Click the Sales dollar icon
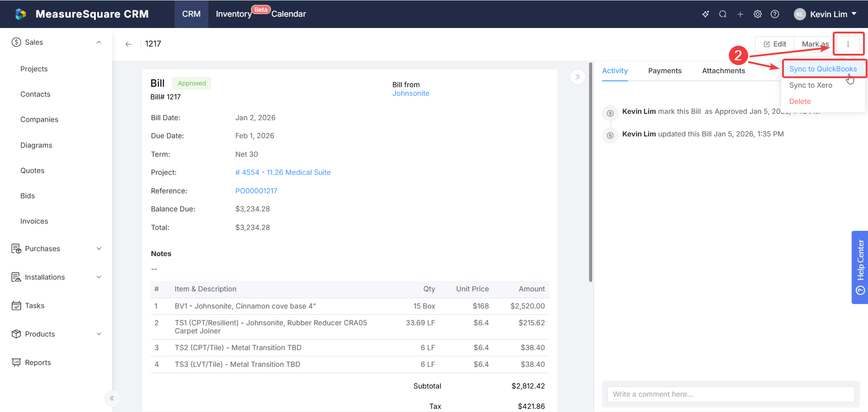868x412 pixels. 16,42
